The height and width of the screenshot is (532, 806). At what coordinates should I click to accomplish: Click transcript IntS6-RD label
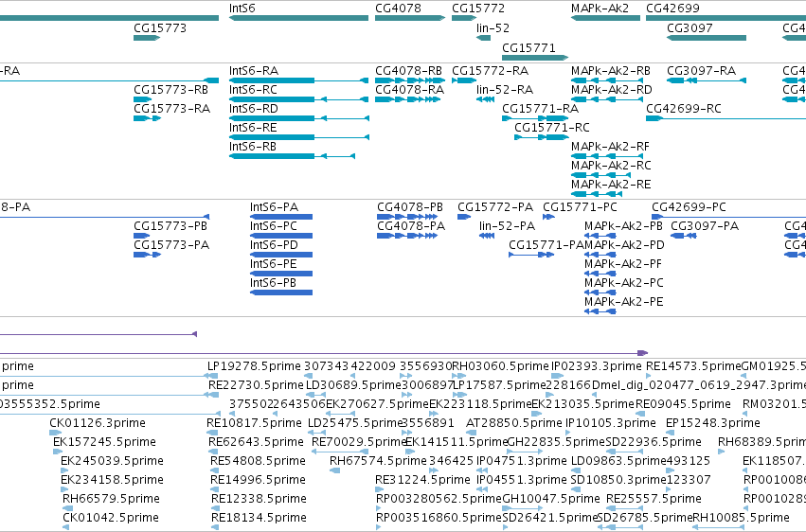click(x=254, y=109)
